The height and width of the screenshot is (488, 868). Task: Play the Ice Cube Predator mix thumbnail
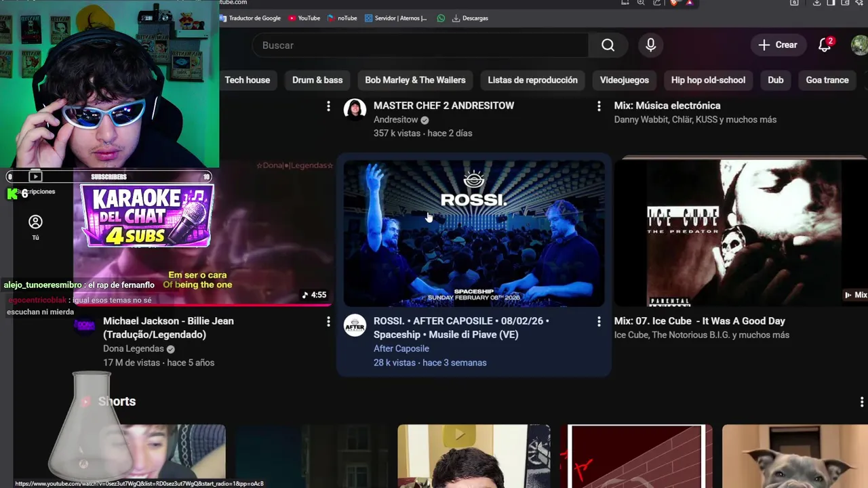pyautogui.click(x=741, y=233)
